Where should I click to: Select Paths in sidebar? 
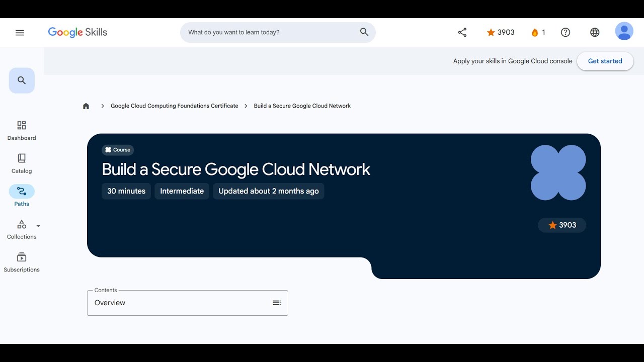coord(22,196)
